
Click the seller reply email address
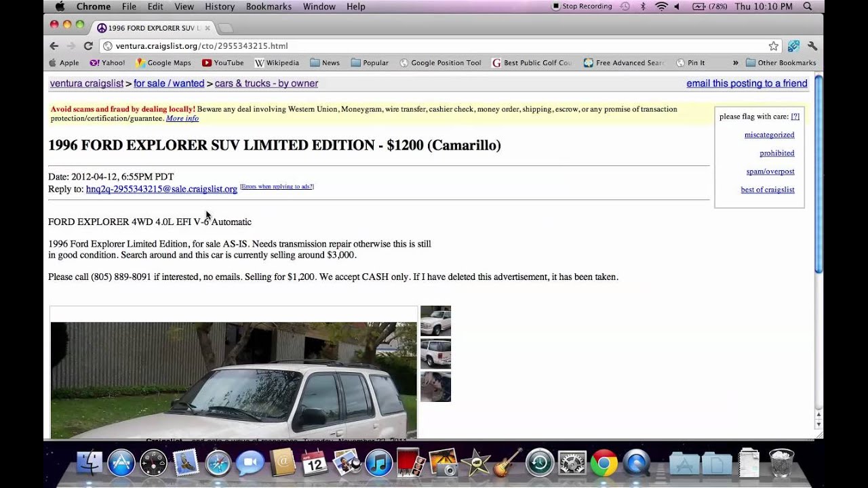pyautogui.click(x=161, y=189)
